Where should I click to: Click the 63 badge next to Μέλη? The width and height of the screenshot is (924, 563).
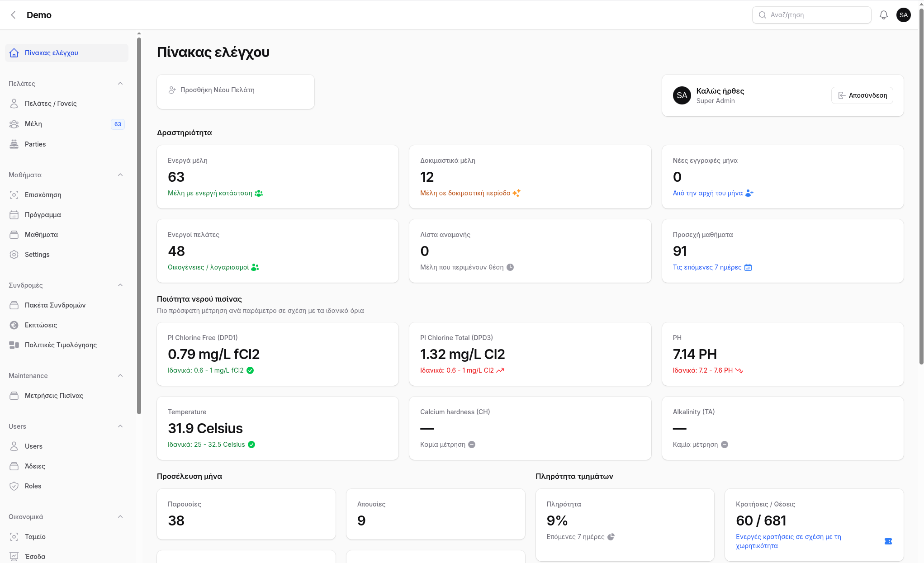(118, 124)
